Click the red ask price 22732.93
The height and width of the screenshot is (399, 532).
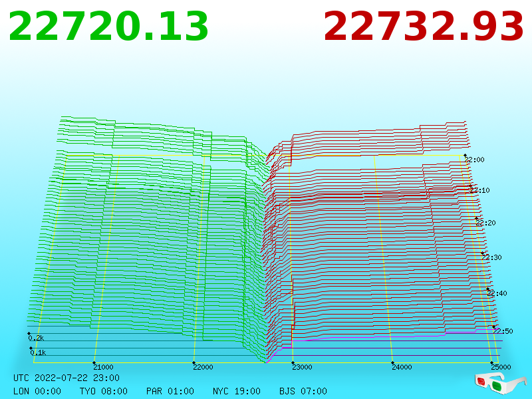coord(424,27)
